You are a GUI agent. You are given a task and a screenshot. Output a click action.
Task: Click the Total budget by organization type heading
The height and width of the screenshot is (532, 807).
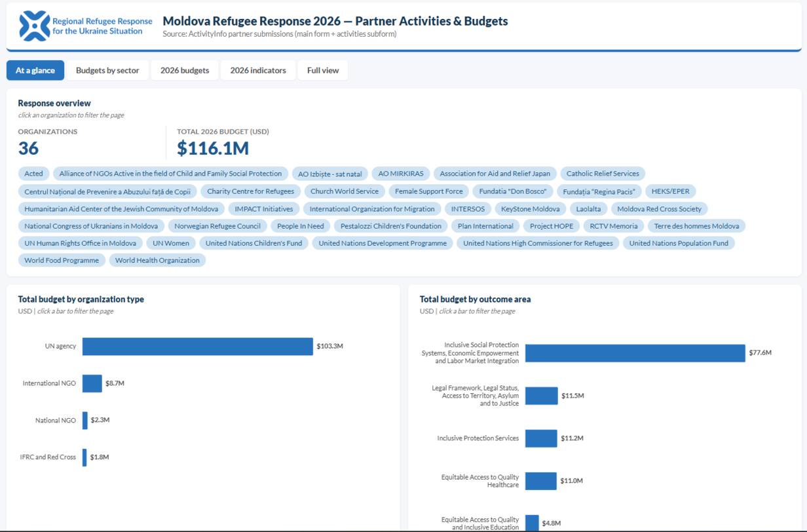pos(81,299)
